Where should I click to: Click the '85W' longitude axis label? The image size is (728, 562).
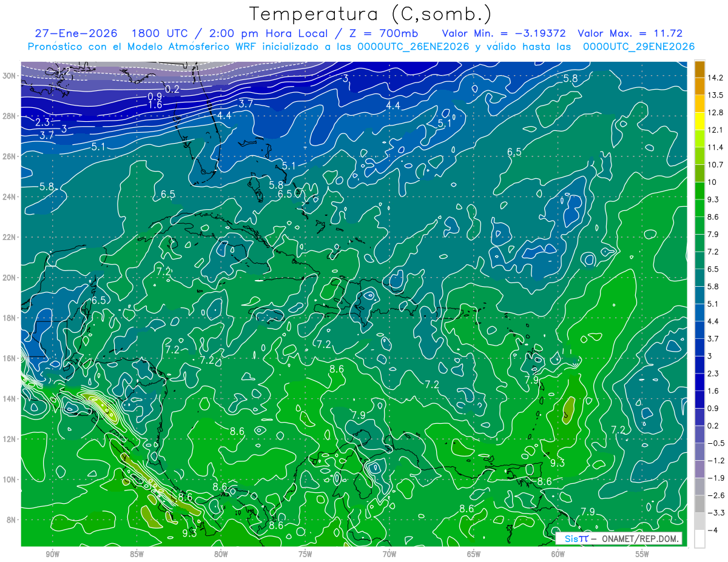click(x=136, y=555)
